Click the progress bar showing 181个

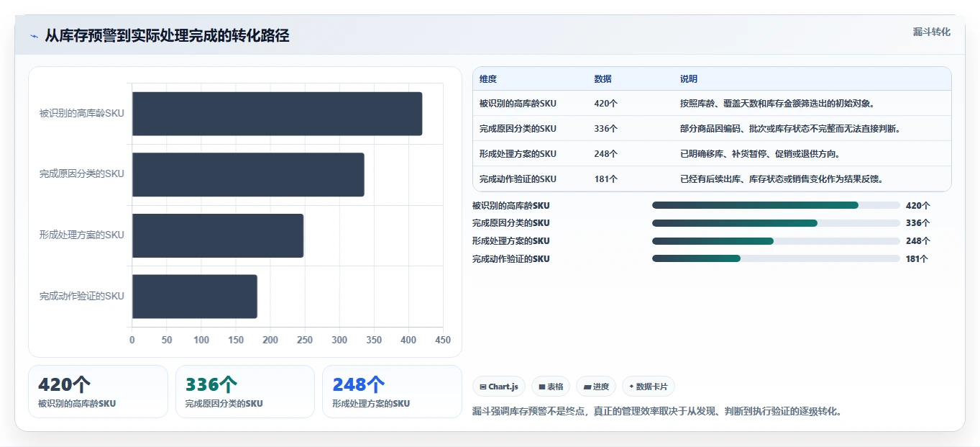pos(776,258)
